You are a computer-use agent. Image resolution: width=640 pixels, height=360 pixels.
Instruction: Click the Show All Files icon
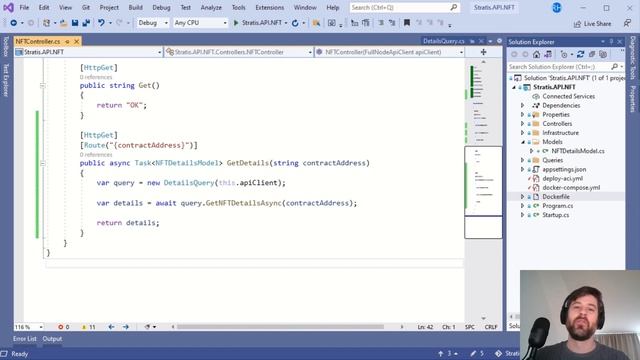tap(603, 54)
